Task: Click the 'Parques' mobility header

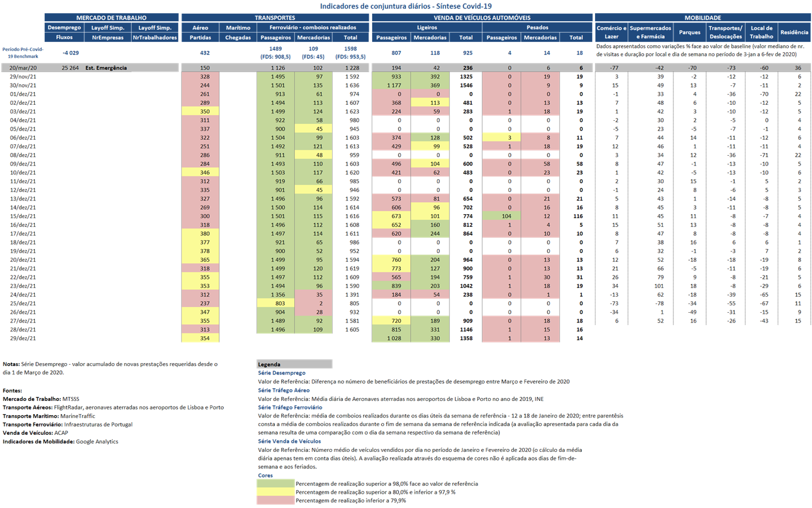Action: pos(689,32)
